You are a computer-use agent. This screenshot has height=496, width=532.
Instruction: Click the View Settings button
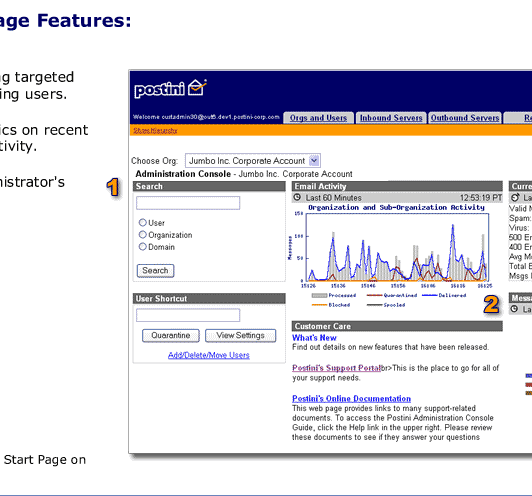coord(241,336)
